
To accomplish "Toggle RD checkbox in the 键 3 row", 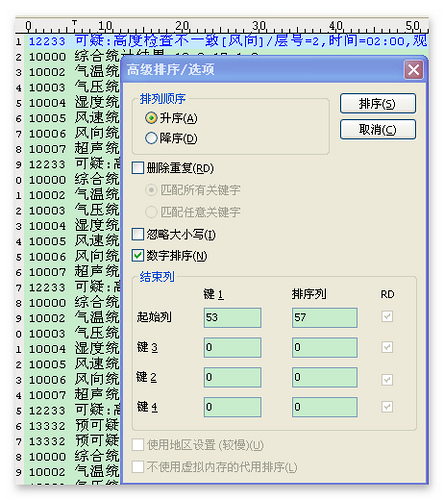I will [x=387, y=347].
